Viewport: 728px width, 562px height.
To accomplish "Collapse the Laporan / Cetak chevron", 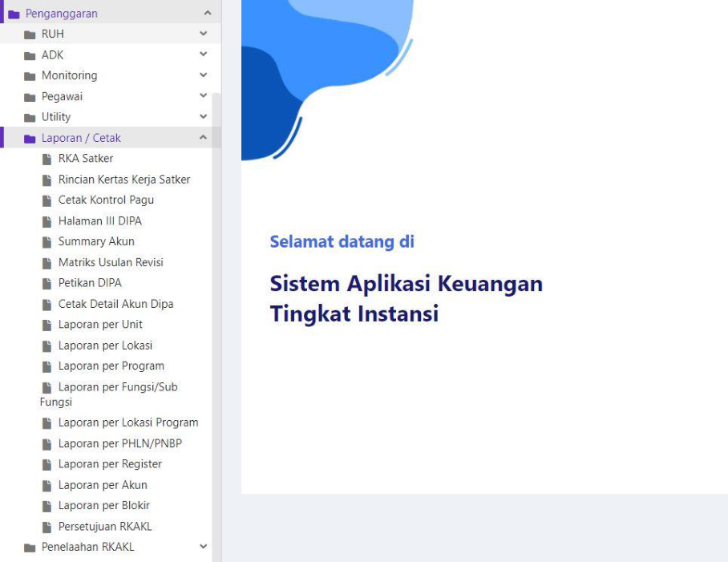I will click(204, 138).
